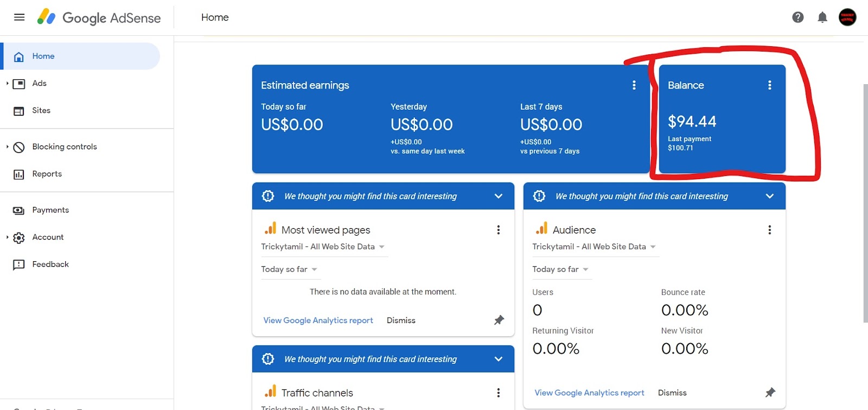Click View Google Analytics report under Audience

click(x=590, y=393)
